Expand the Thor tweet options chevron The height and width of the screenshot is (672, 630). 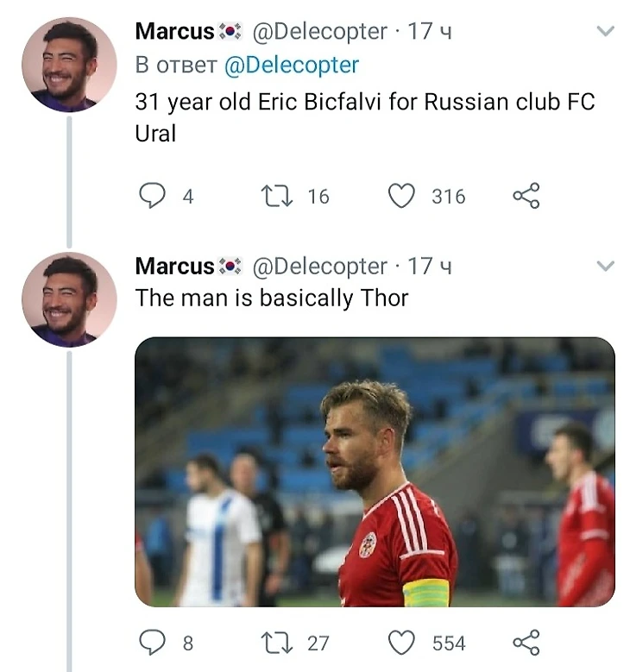click(606, 266)
